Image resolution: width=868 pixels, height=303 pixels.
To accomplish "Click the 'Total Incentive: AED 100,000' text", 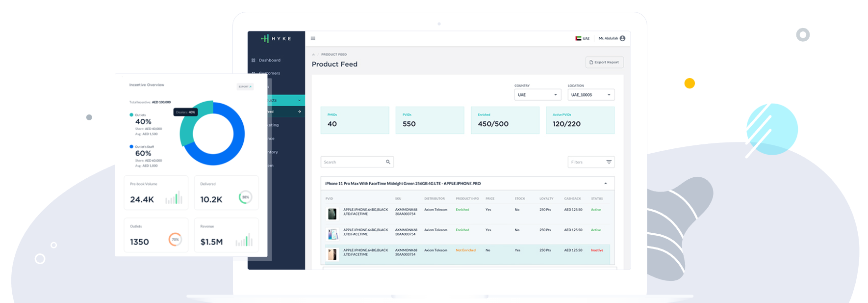I will click(x=150, y=102).
